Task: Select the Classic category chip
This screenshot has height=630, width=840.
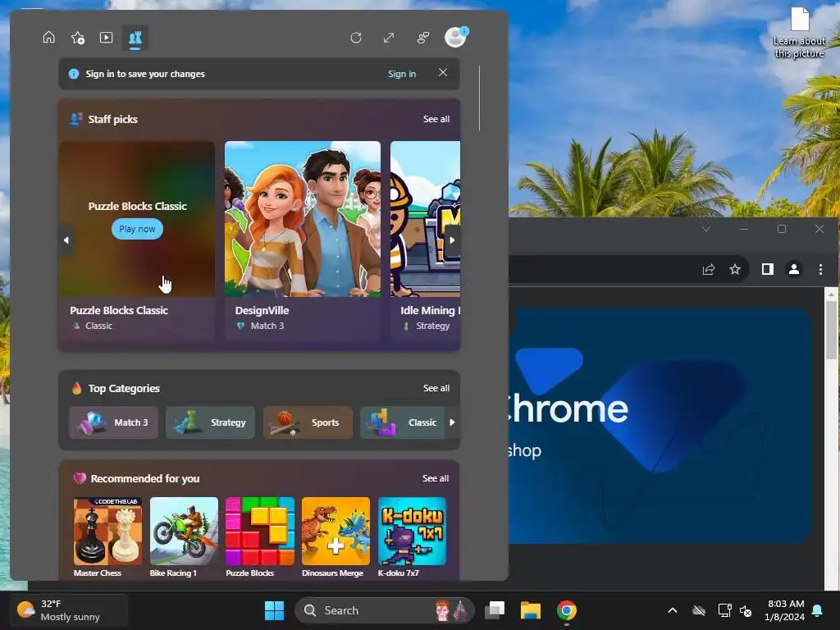Action: click(403, 422)
